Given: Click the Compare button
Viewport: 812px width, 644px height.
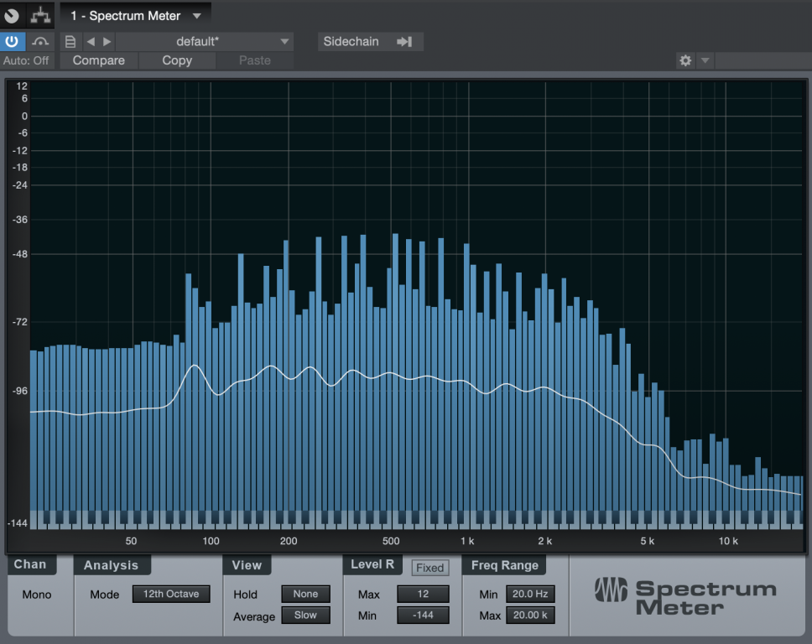Looking at the screenshot, I should point(98,60).
